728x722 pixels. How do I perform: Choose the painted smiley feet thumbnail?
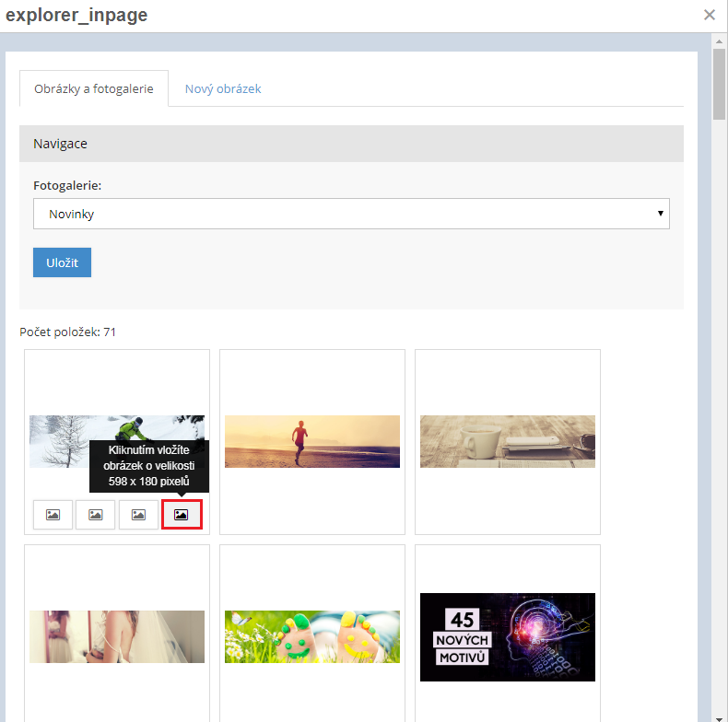tap(311, 636)
